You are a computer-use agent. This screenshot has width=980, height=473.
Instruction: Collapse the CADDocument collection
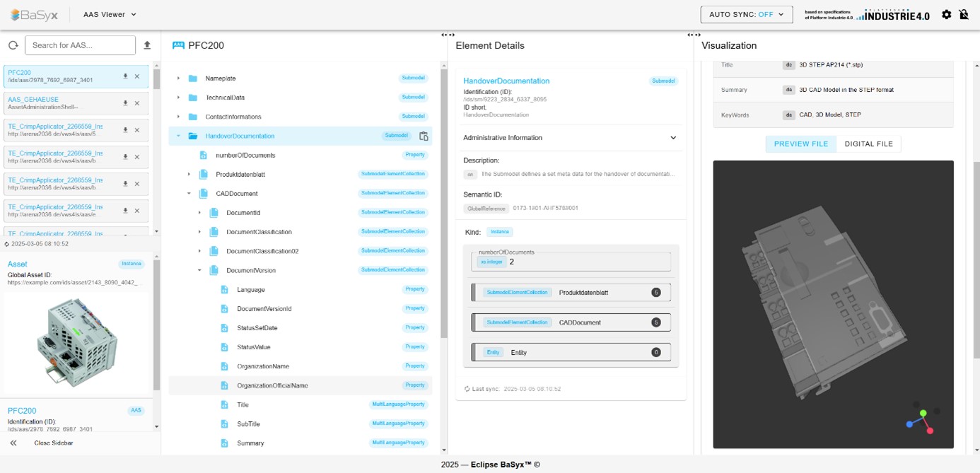point(189,193)
